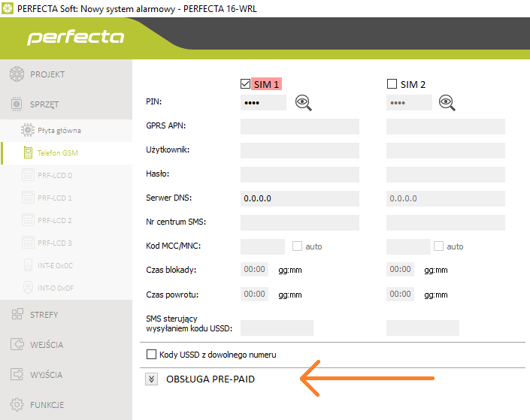
Task: Expand the OBSŁUGA PRE-PAID section
Action: coord(151,379)
